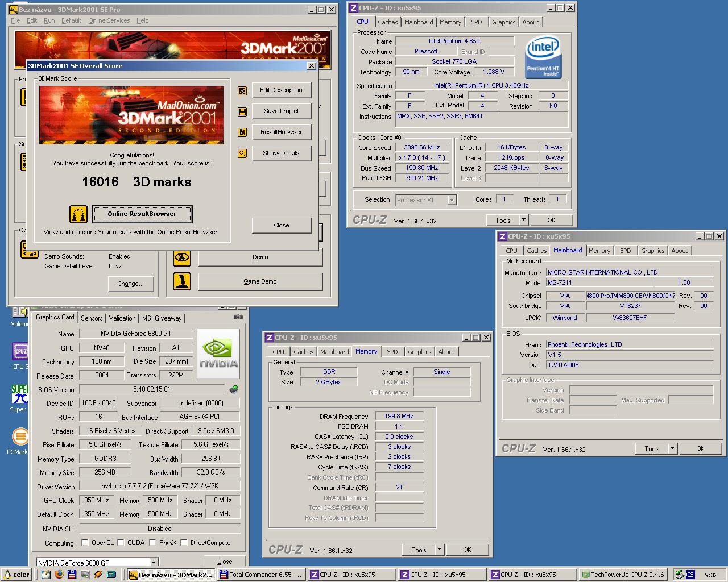Open the Help menu in 3DMark2001
Screen dimensions: 728x582
click(142, 20)
